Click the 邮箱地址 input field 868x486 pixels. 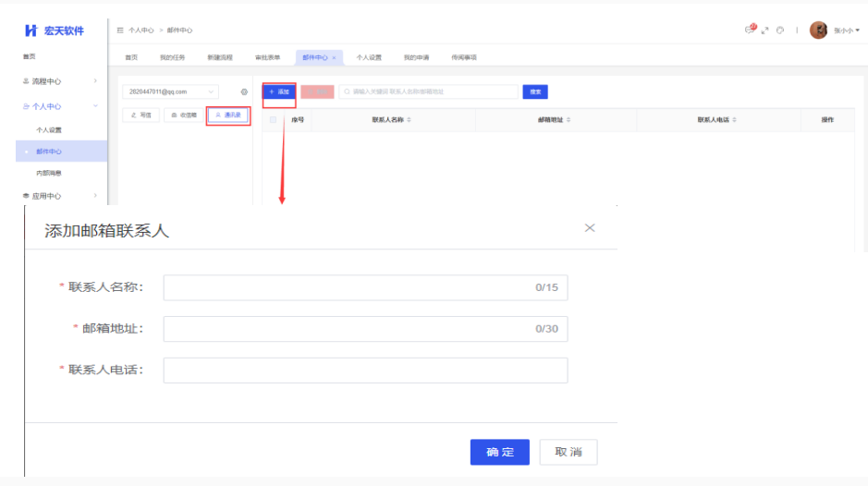(365, 329)
